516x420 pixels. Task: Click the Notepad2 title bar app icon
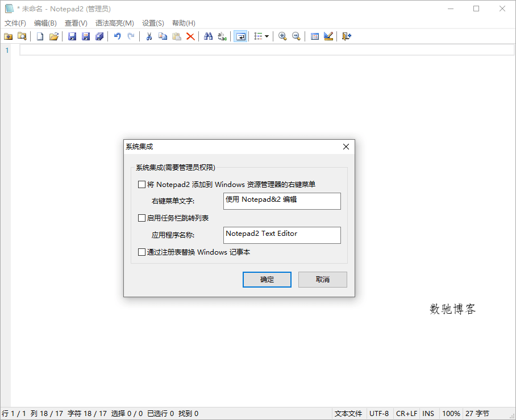(x=9, y=9)
